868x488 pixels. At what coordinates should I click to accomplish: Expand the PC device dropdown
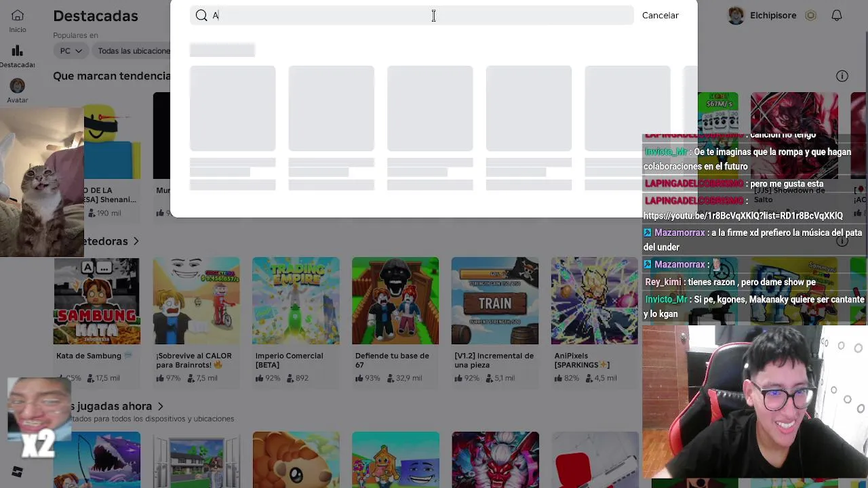click(71, 51)
